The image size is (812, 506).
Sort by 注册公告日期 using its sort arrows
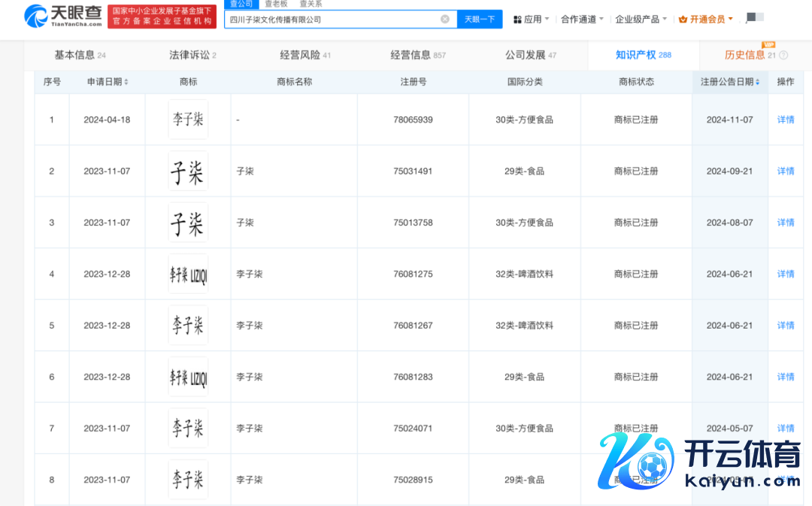click(758, 82)
